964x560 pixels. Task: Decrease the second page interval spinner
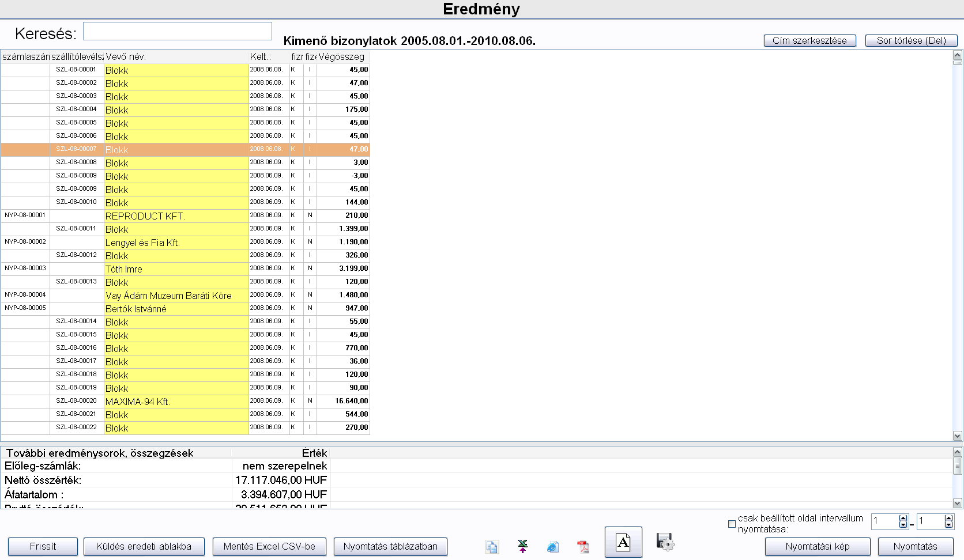tap(949, 525)
